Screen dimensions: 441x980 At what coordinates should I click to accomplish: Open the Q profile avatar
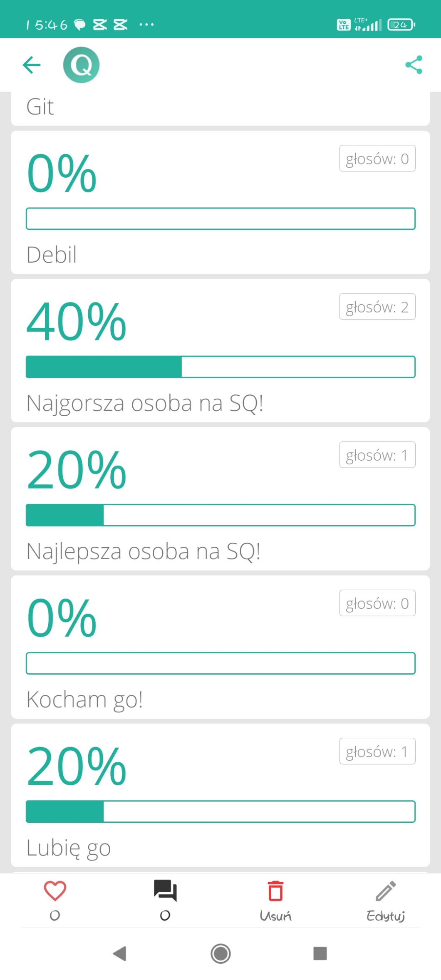coord(81,65)
